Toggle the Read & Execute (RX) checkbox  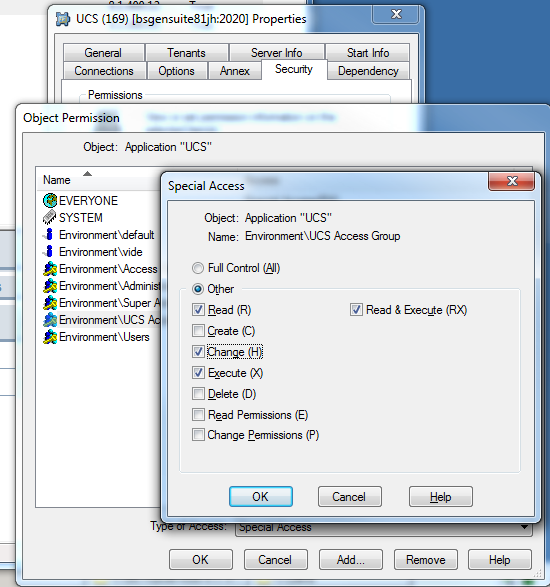tap(356, 310)
